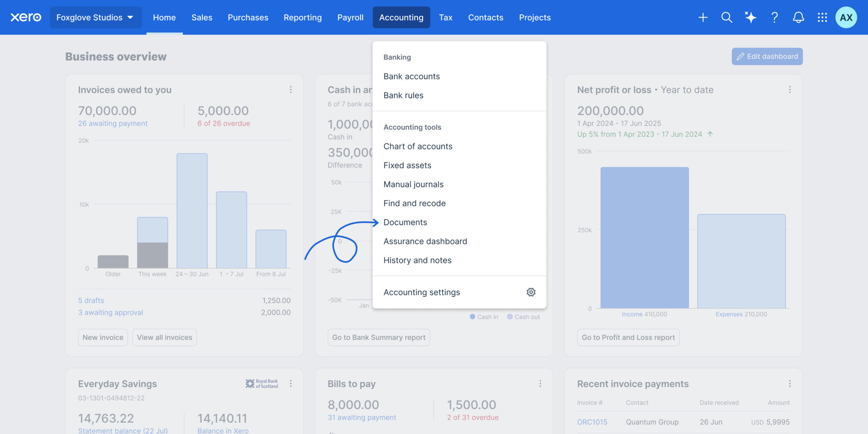Open Invoices owed to you options menu

[x=291, y=89]
